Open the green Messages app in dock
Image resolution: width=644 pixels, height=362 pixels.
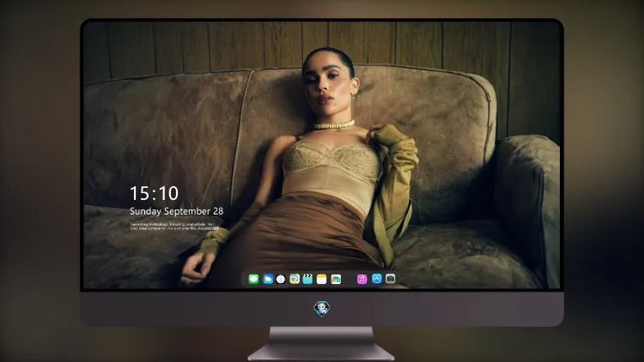(253, 279)
